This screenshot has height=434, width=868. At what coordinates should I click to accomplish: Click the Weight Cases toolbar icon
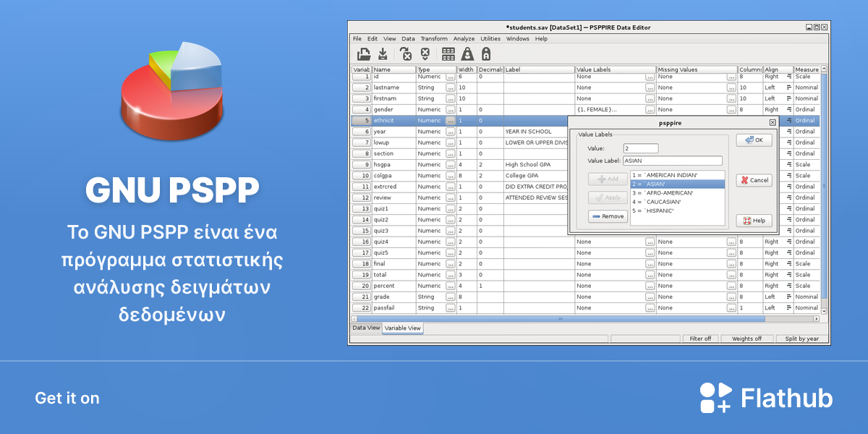(x=467, y=54)
